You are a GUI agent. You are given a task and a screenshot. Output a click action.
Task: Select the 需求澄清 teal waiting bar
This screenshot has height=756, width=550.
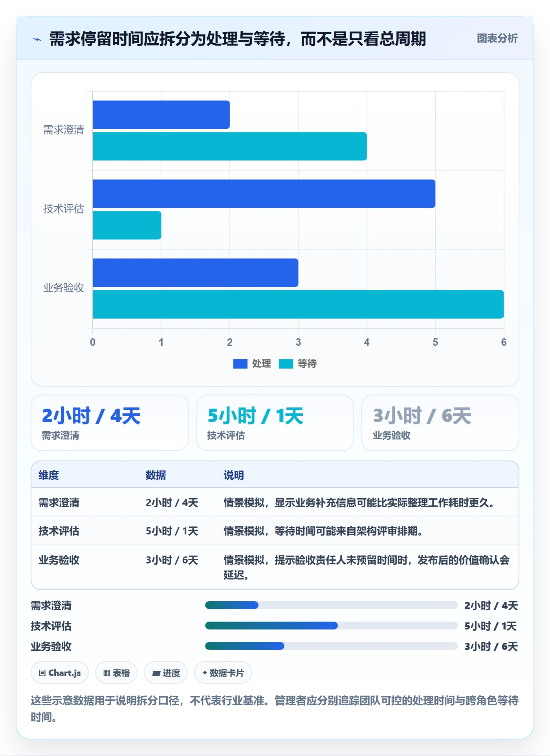(x=230, y=146)
